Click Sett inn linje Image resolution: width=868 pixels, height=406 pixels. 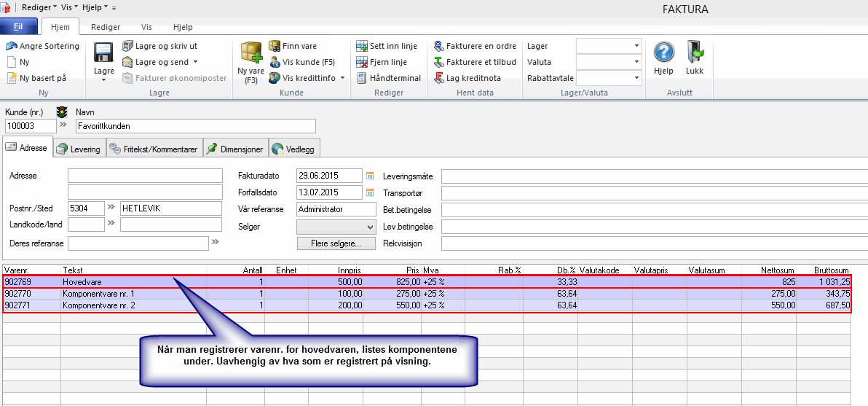point(387,46)
